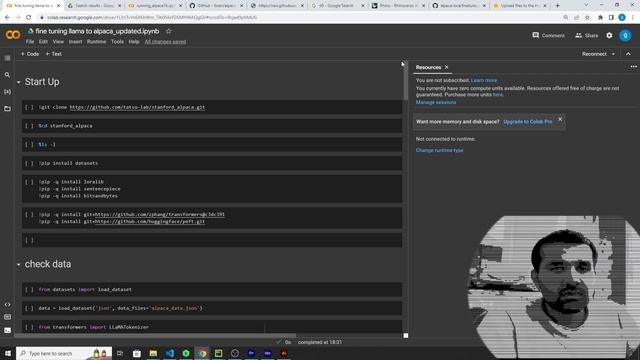Click the Change runtime type link
This screenshot has height=360, width=640.
coord(439,150)
